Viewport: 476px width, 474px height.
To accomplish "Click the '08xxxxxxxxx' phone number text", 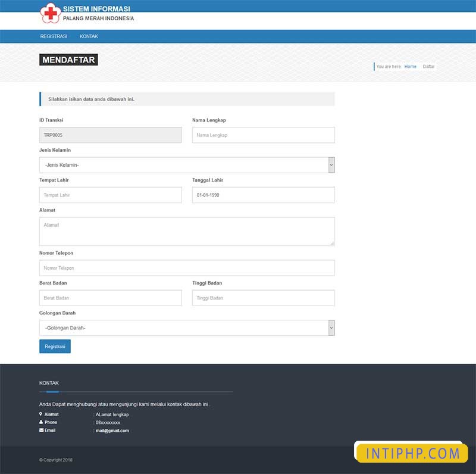I will click(x=108, y=423).
